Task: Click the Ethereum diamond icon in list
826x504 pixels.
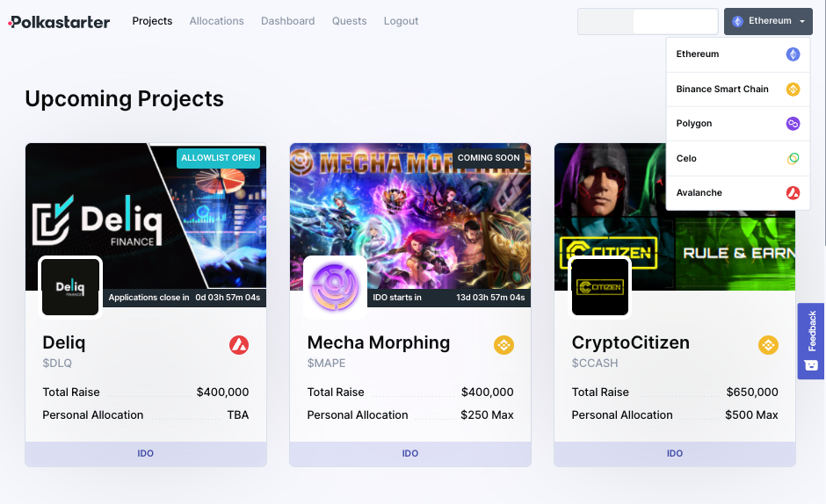Action: tap(793, 54)
